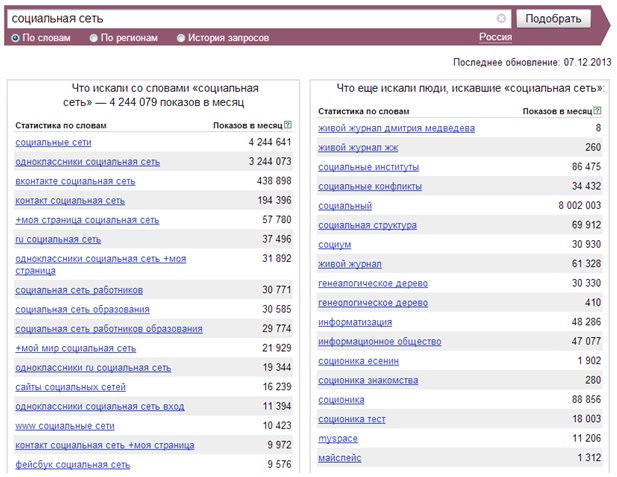Open the 'сайты социальных сетей' link

[x=70, y=387]
